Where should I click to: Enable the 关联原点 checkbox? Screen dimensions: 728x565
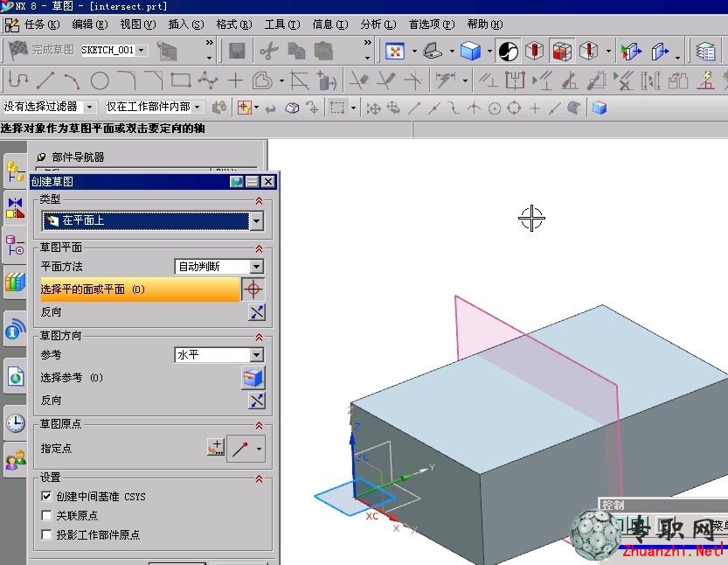[x=46, y=515]
